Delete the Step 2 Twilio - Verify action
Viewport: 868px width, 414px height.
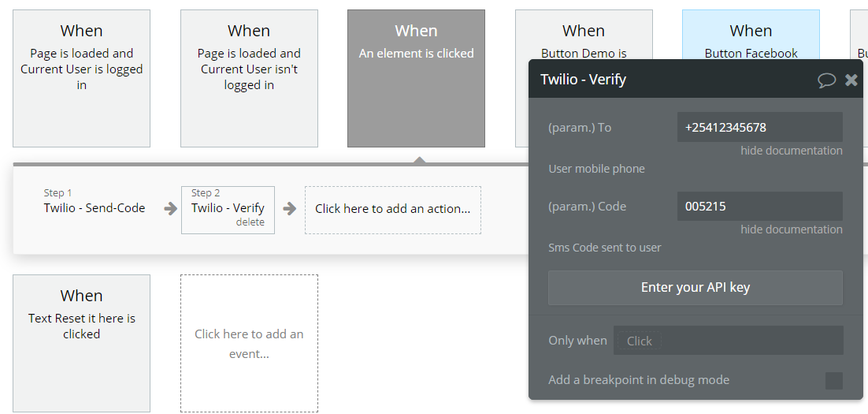pos(250,222)
